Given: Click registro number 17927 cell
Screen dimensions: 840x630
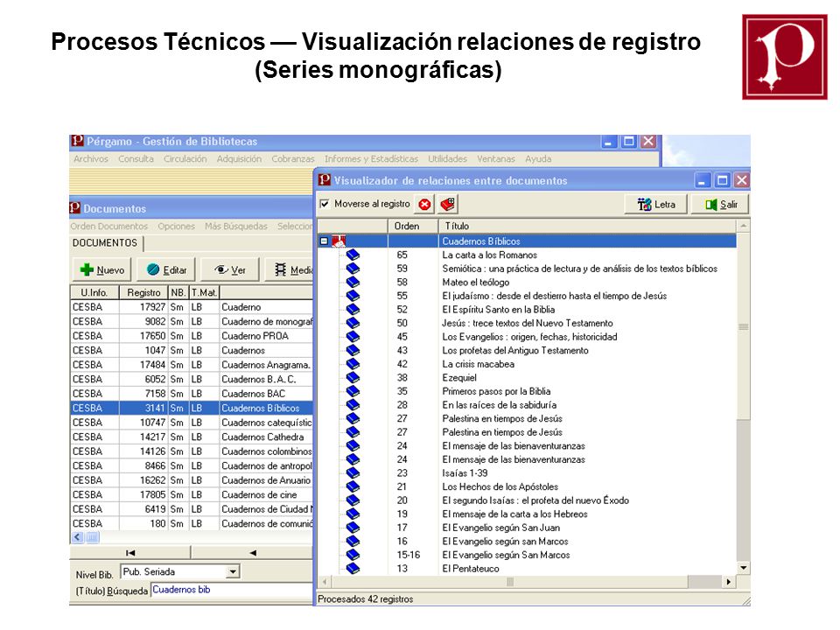Looking at the screenshot, I should coord(143,307).
